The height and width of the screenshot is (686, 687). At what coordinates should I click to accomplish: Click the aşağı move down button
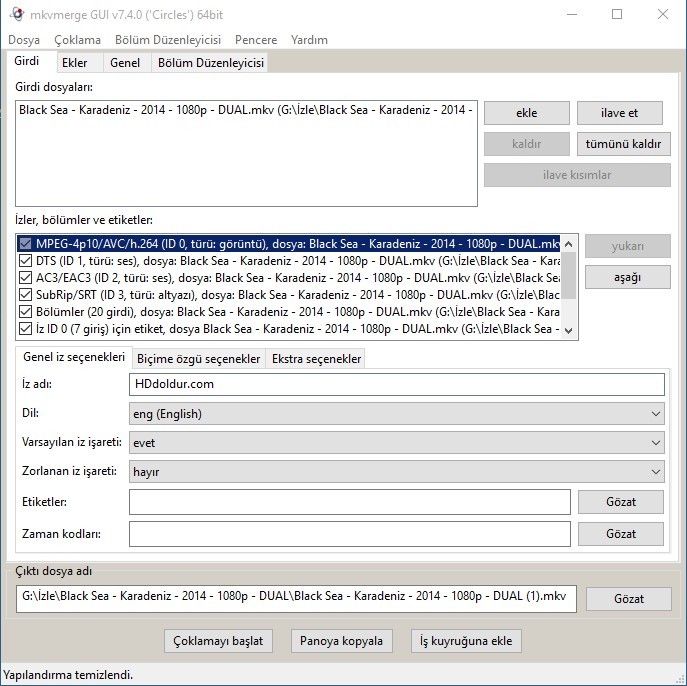tap(627, 277)
